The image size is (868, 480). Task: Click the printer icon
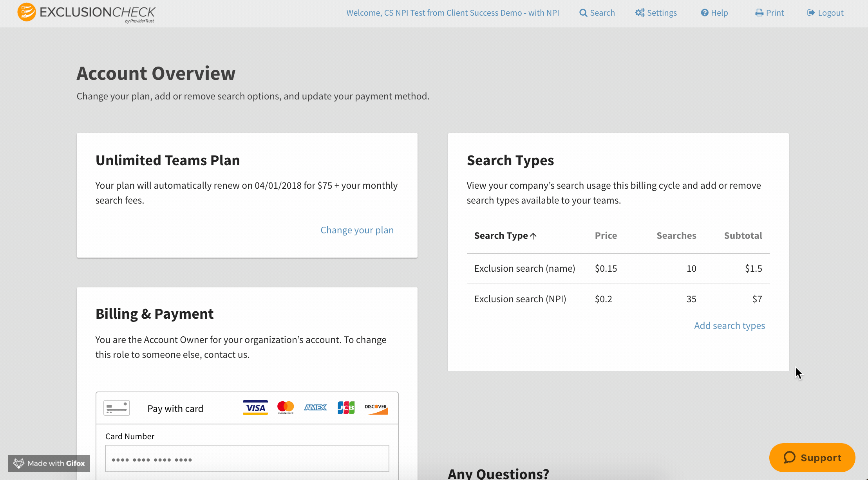(x=759, y=13)
